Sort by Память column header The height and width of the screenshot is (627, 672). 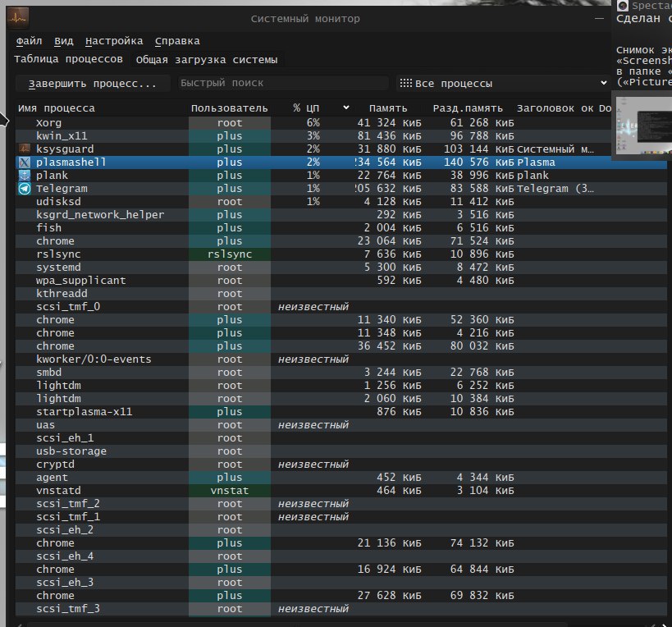pyautogui.click(x=388, y=108)
